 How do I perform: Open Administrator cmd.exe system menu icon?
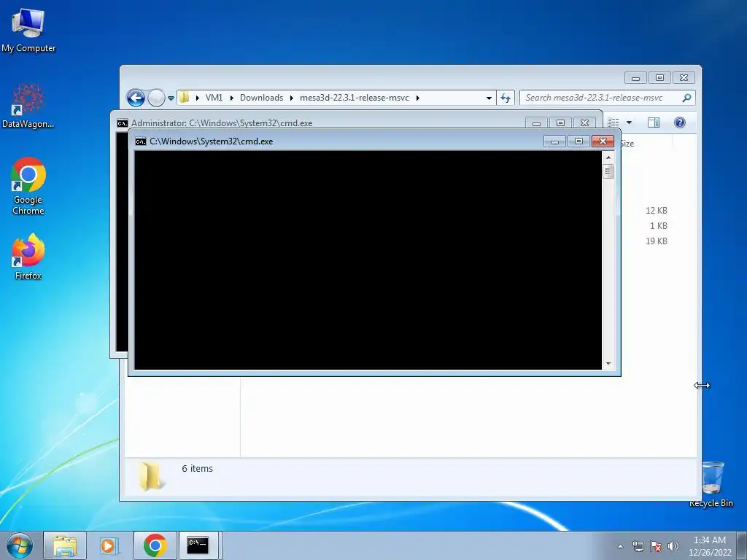point(123,123)
